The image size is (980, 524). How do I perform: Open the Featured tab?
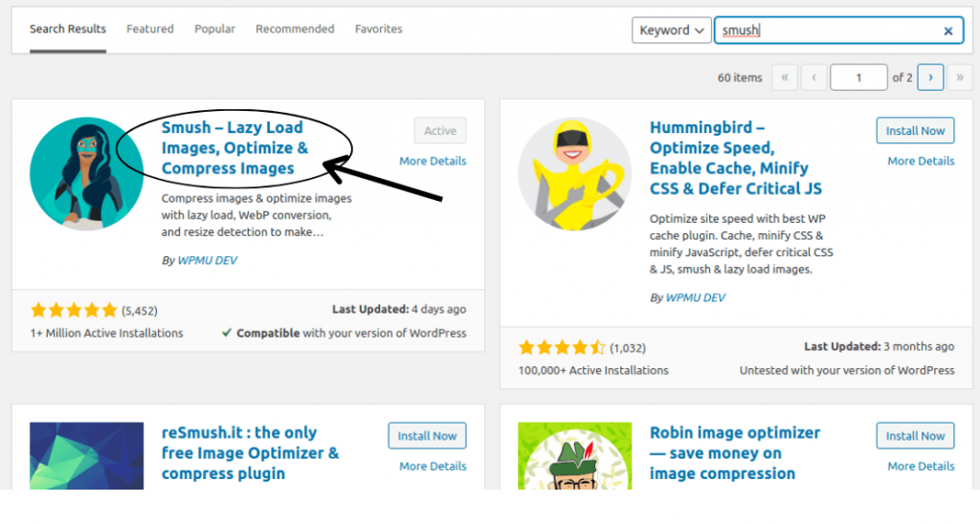coord(150,29)
